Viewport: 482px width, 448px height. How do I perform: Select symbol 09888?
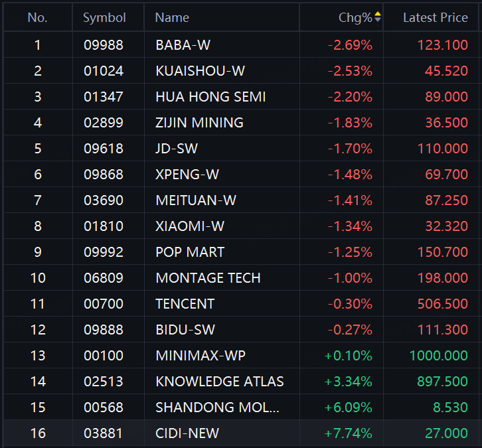[104, 330]
